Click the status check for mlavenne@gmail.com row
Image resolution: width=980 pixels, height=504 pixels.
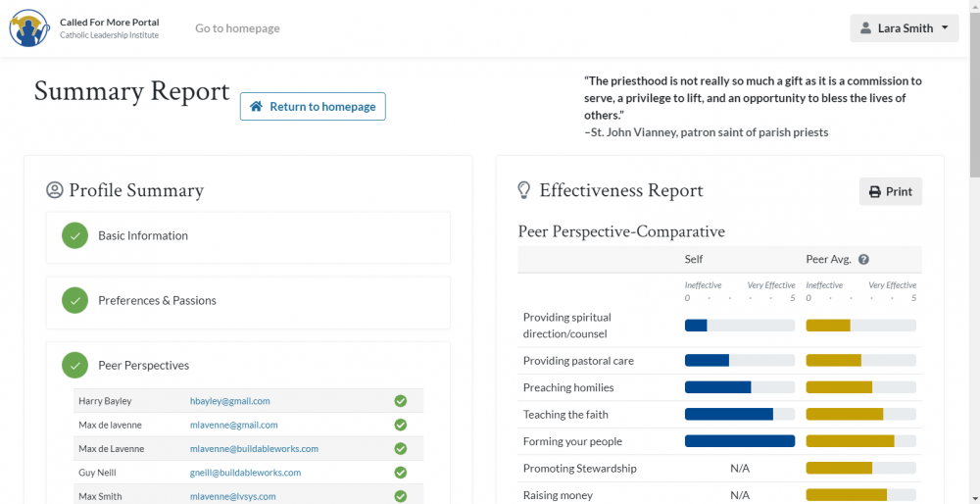click(x=401, y=425)
